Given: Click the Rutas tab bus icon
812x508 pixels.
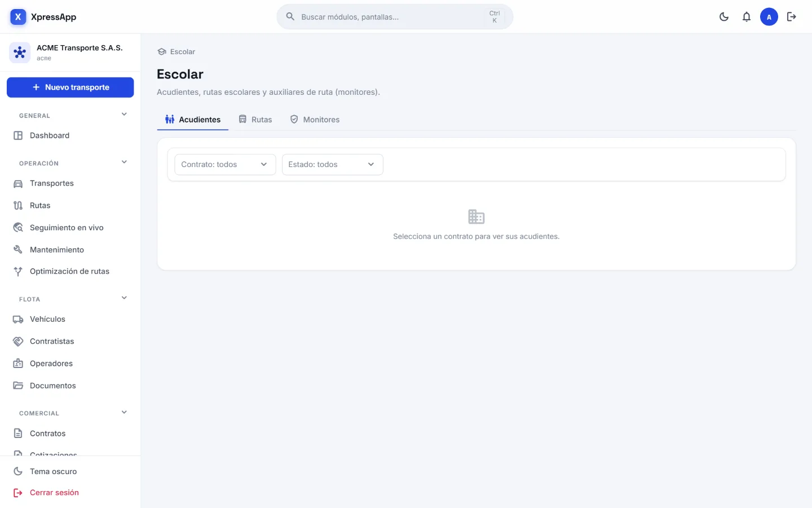Looking at the screenshot, I should [242, 119].
